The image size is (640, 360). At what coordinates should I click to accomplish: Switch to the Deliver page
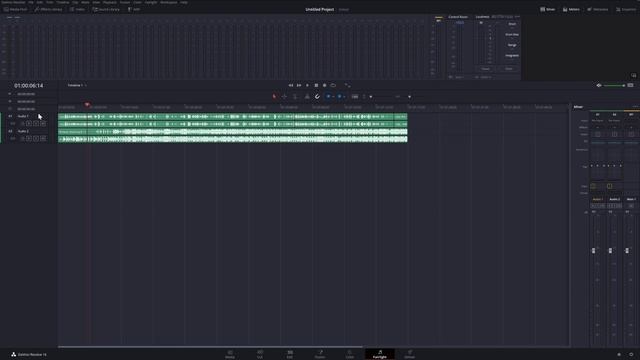[x=409, y=354]
